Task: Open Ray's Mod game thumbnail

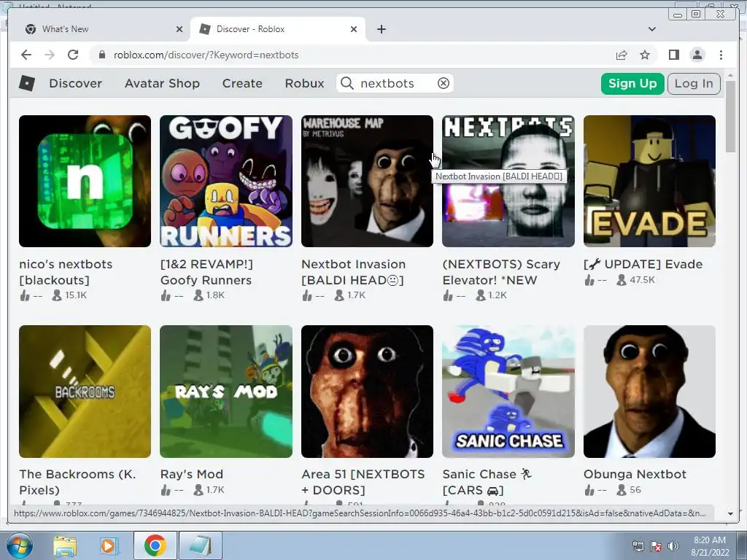Action: coord(226,392)
